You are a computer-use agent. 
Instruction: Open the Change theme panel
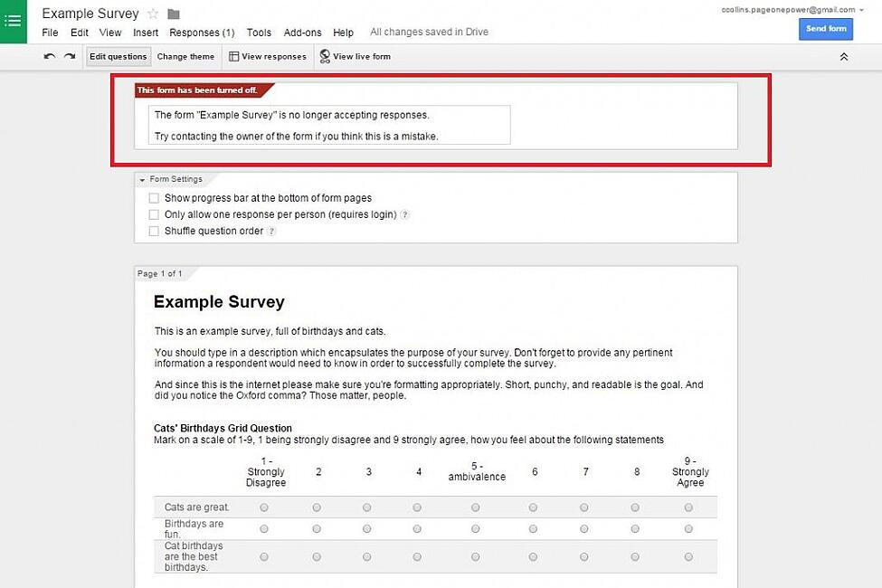coord(185,56)
